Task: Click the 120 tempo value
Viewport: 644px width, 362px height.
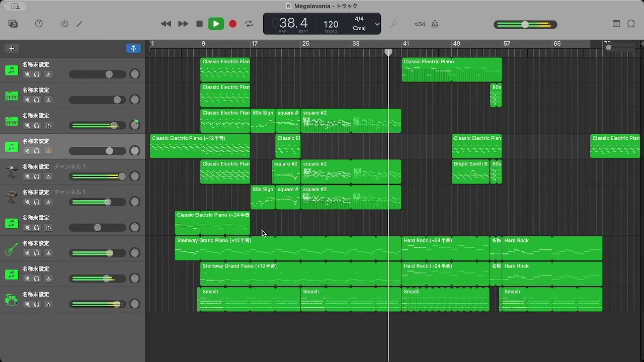Action: pos(331,24)
